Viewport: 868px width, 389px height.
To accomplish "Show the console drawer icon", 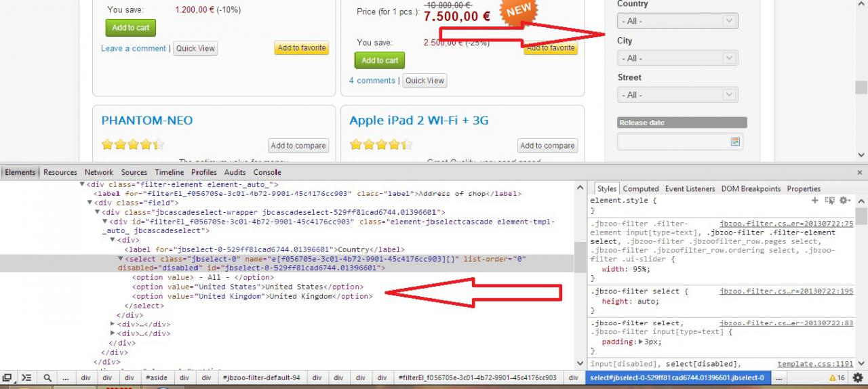I will pos(26,377).
